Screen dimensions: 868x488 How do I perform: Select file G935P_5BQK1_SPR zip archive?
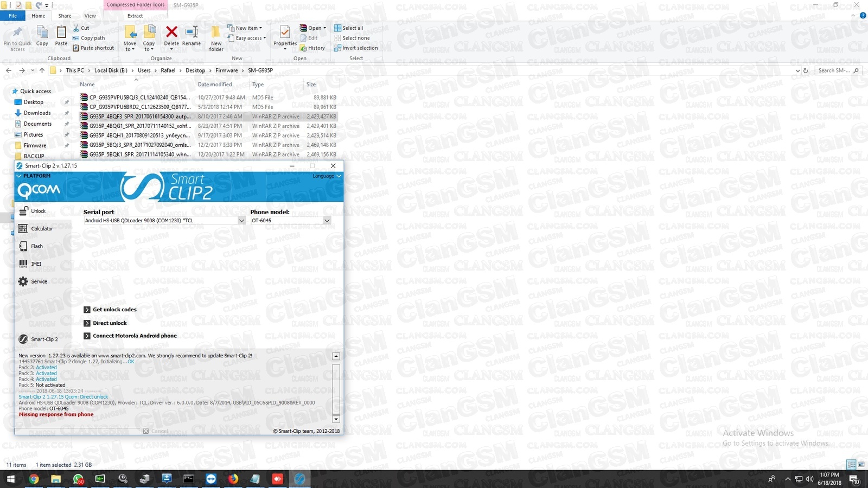(x=208, y=155)
